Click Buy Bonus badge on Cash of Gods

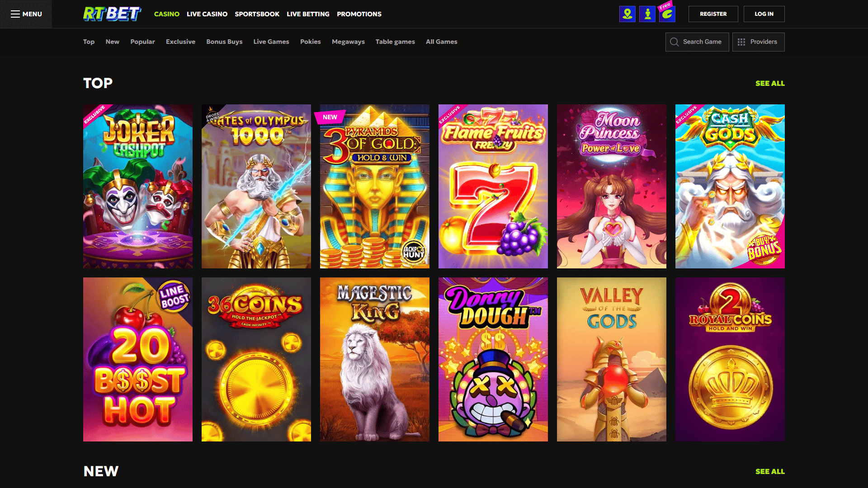pyautogui.click(x=764, y=248)
